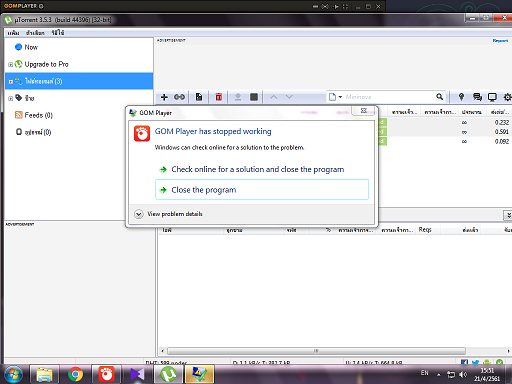This screenshot has height=384, width=512.
Task: Move torrent down the queue arrow
Action: pos(289,97)
